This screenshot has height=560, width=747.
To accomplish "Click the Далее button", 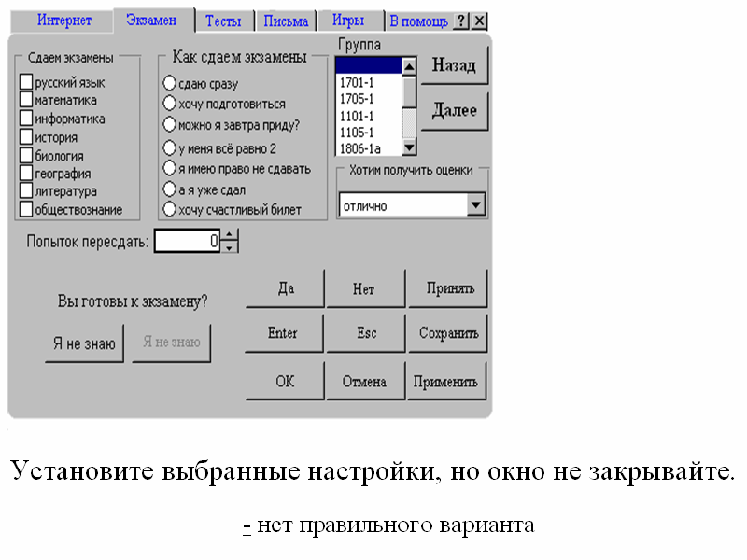I will pyautogui.click(x=454, y=110).
